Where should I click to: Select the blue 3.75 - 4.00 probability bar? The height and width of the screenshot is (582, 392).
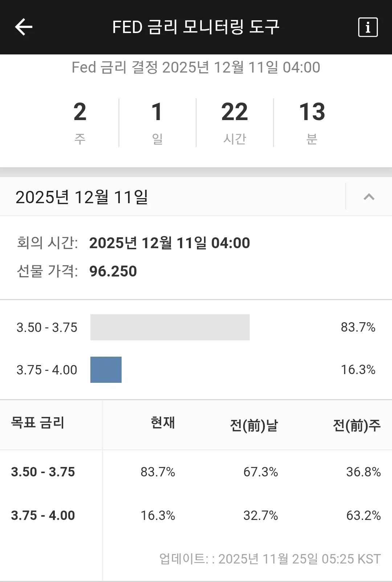[106, 370]
